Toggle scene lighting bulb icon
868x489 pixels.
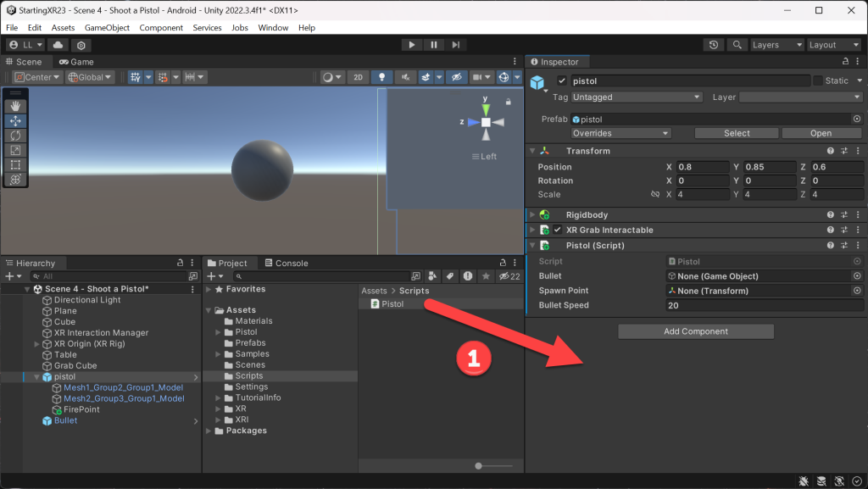(381, 77)
